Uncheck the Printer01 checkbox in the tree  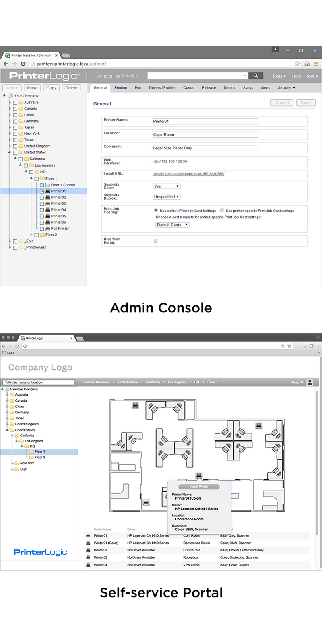[42, 191]
